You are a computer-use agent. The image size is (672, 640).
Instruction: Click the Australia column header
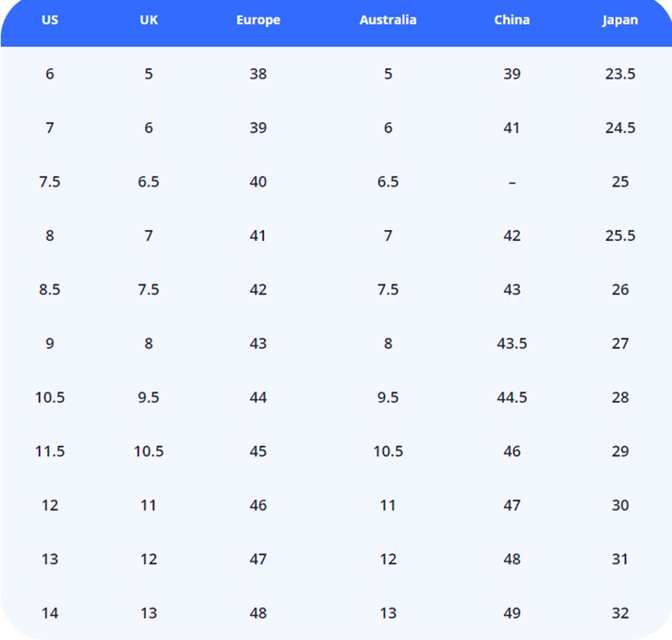(388, 19)
